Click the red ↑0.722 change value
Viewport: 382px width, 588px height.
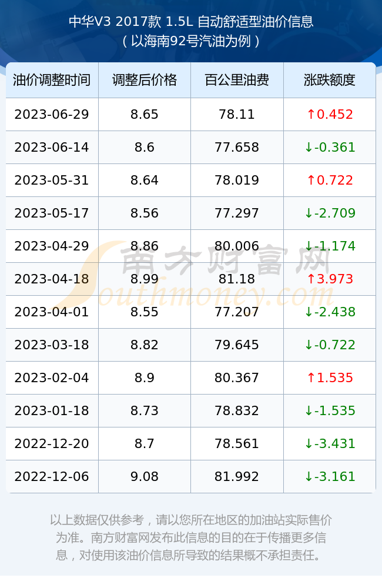[x=330, y=181]
